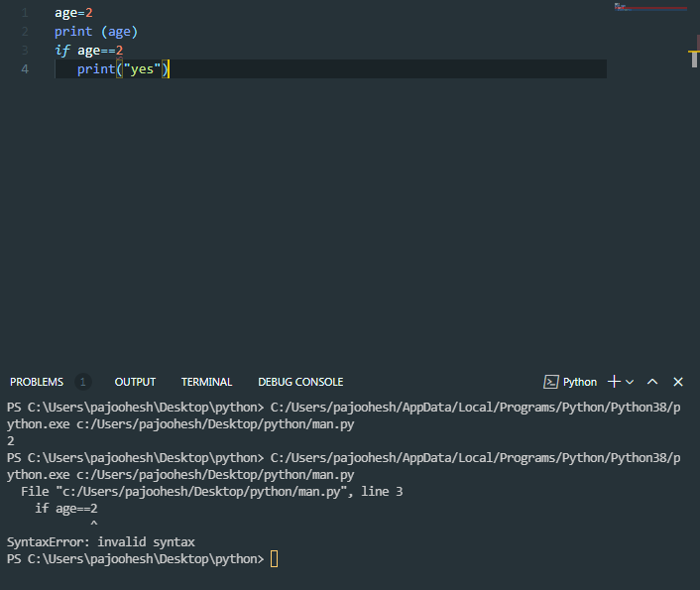Select the TERMINAL tab
The width and height of the screenshot is (700, 590).
[206, 382]
